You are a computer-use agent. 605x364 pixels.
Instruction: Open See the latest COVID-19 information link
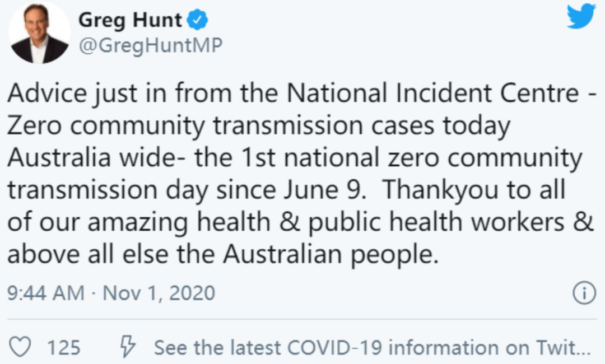pyautogui.click(x=373, y=347)
